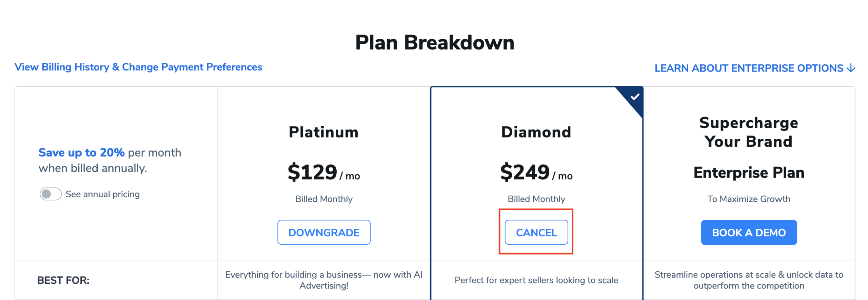
Task: Click "Perfect for expert sellers" description
Action: coord(536,280)
